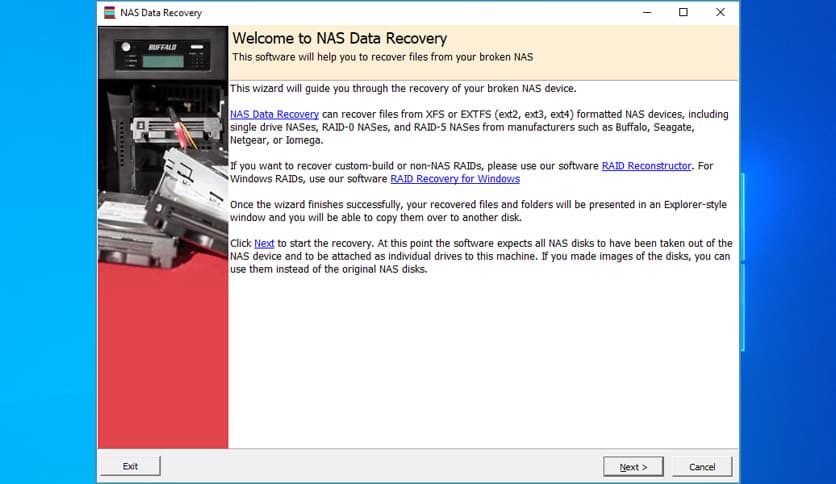836x484 pixels.
Task: Click the 'This wizard will guide you' sentence
Action: pyautogui.click(x=403, y=88)
